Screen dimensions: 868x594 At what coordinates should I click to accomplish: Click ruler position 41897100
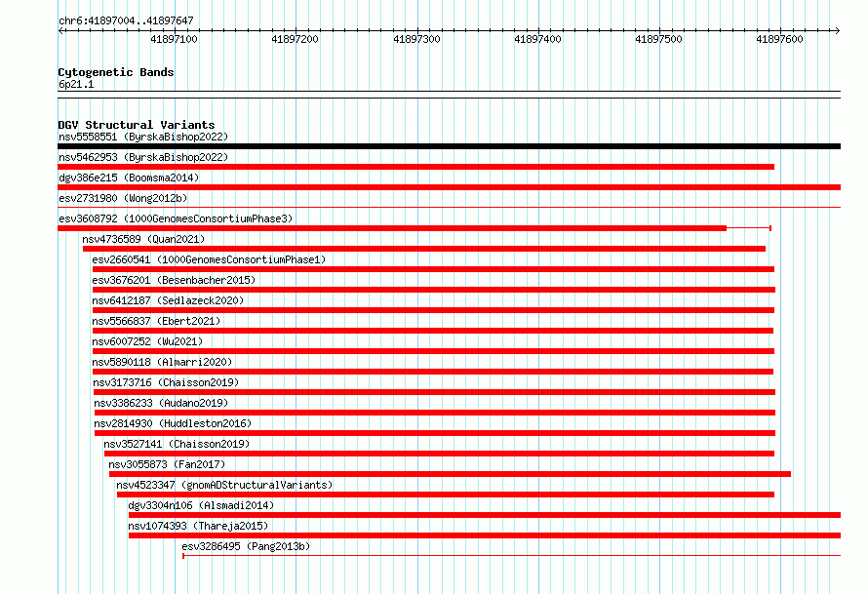point(174,39)
